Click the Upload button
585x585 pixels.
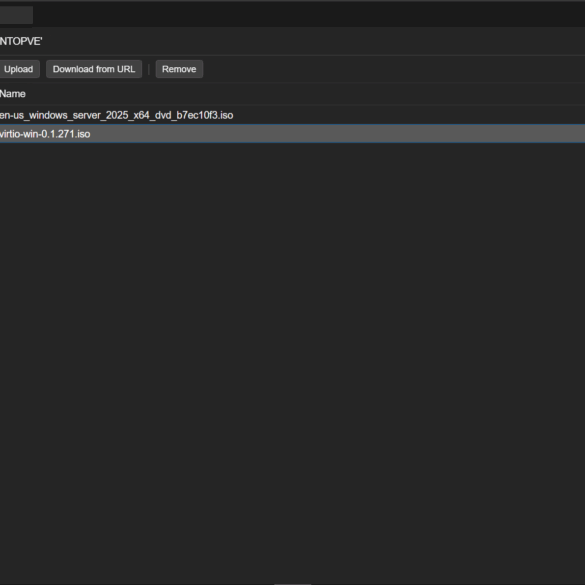point(19,69)
